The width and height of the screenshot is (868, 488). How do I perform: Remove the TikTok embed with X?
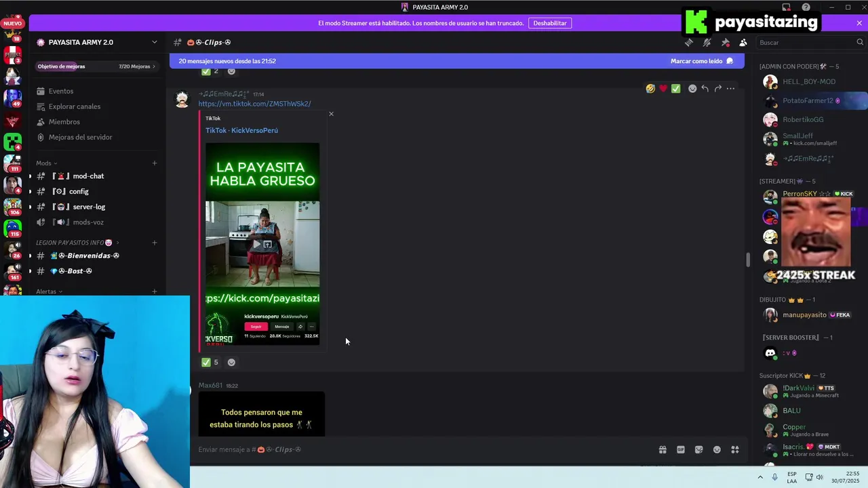[x=331, y=114]
